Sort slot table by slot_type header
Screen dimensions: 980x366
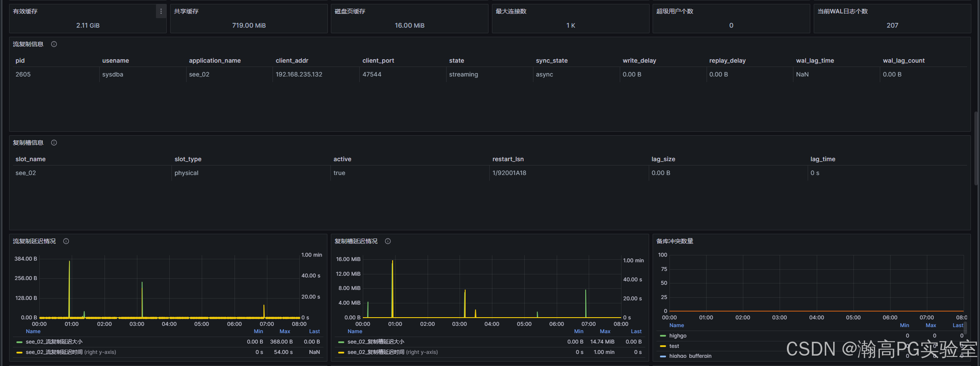click(x=188, y=159)
